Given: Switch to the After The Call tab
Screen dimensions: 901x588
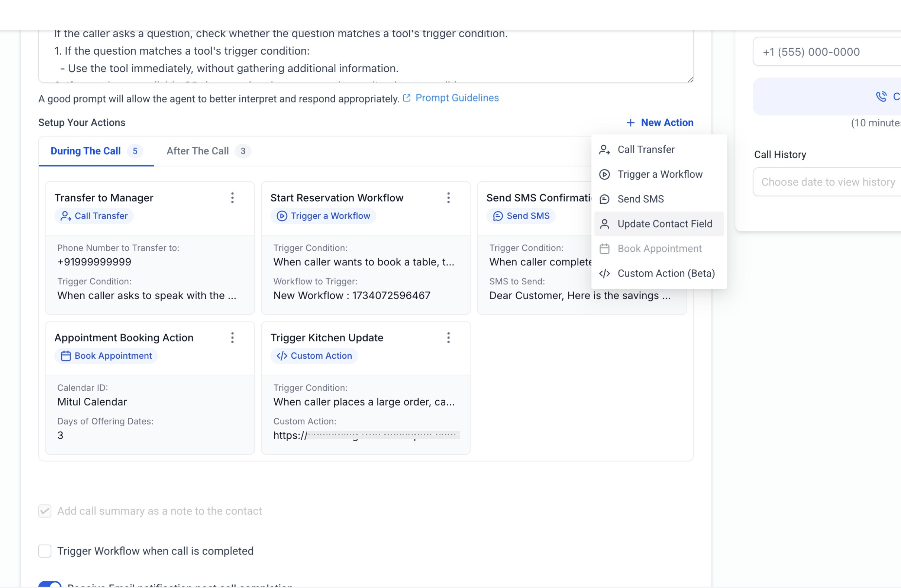Looking at the screenshot, I should click(208, 151).
